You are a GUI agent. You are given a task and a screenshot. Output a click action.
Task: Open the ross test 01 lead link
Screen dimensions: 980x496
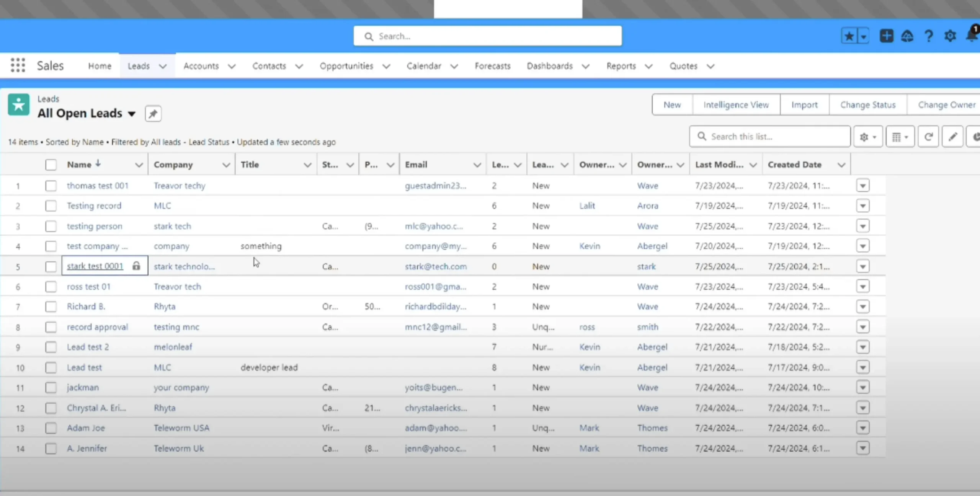(88, 287)
